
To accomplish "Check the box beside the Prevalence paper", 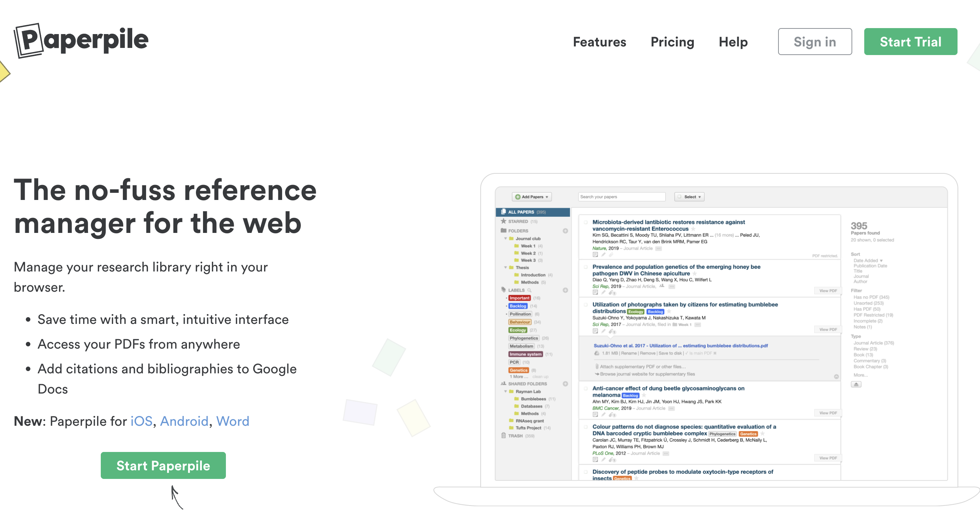I will 586,267.
